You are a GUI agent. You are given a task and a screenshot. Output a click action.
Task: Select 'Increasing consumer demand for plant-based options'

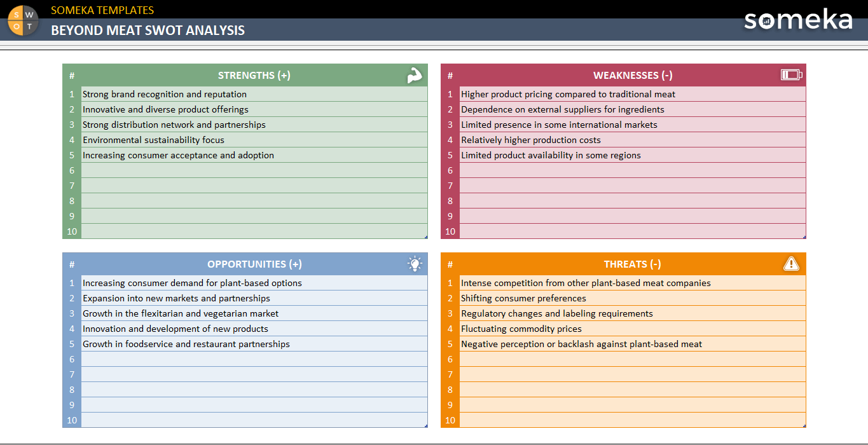tap(254, 283)
